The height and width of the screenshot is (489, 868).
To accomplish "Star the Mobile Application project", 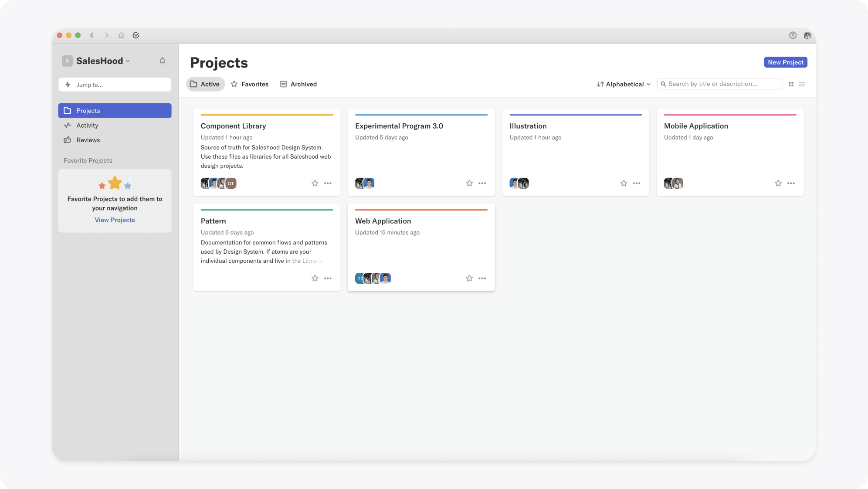I will tap(778, 183).
